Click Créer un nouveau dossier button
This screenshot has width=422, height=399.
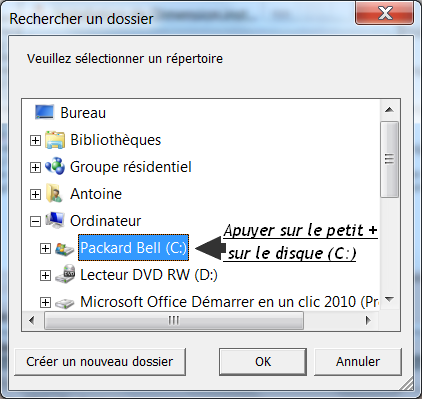[100, 362]
